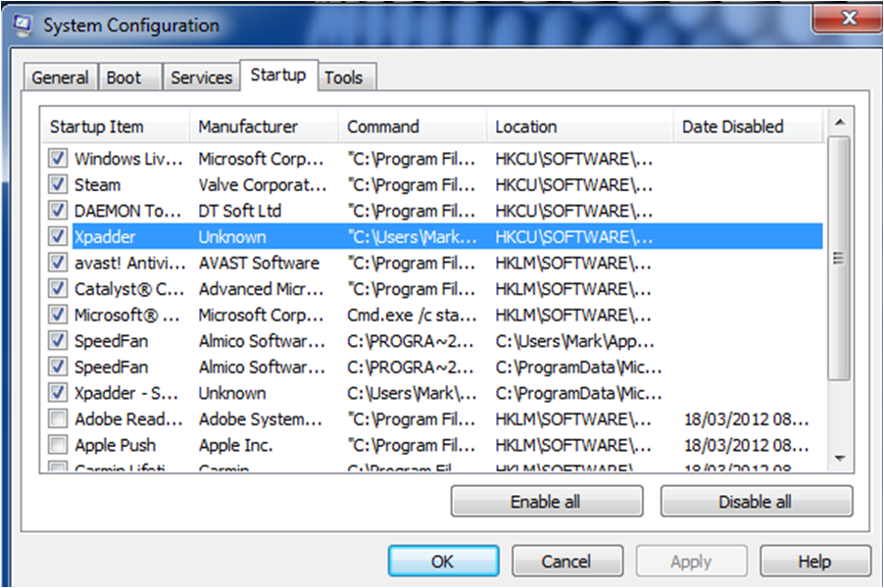Image resolution: width=884 pixels, height=588 pixels.
Task: Click the Disable all button
Action: pyautogui.click(x=756, y=501)
